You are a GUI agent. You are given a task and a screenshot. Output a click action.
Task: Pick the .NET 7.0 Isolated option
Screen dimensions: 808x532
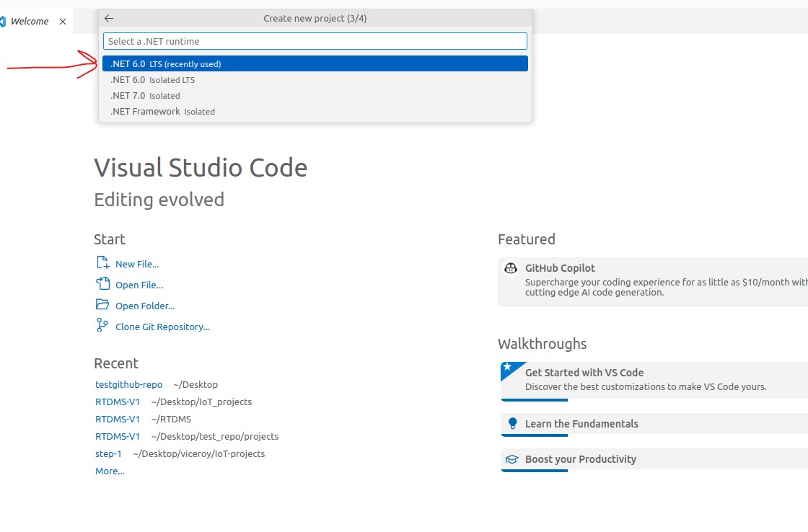pyautogui.click(x=315, y=96)
